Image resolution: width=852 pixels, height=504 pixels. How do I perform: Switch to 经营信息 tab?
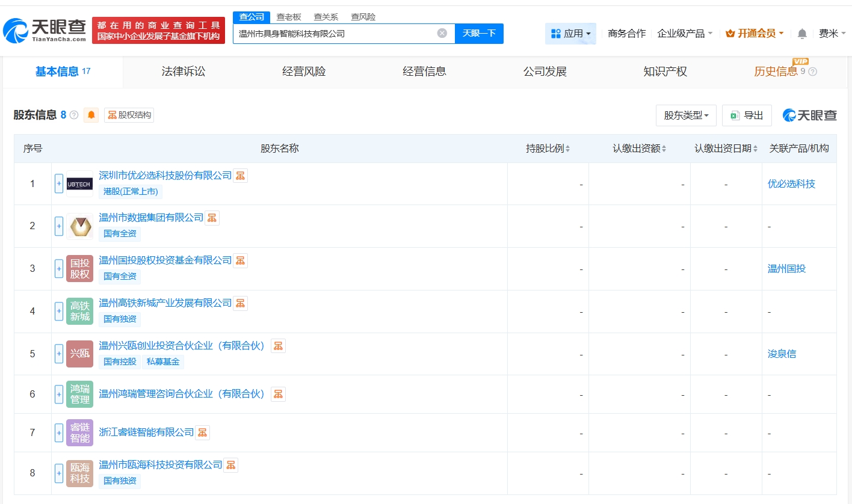[x=424, y=72]
